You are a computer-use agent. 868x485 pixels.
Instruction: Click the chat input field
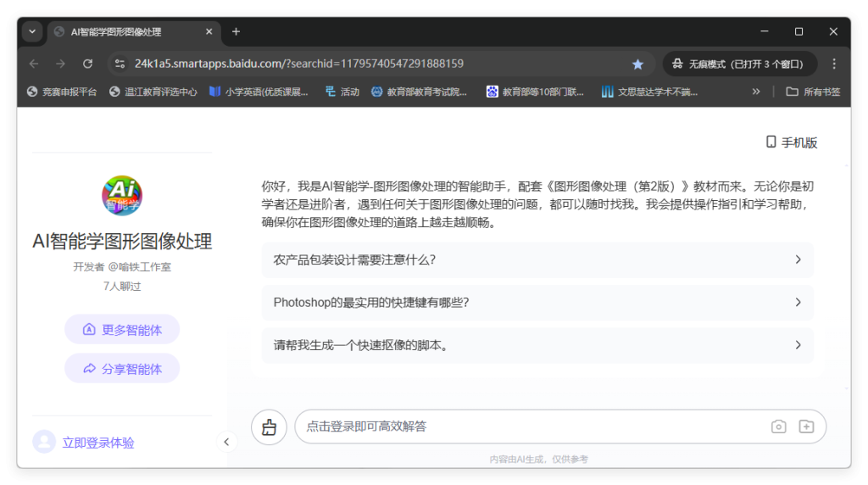(526, 426)
